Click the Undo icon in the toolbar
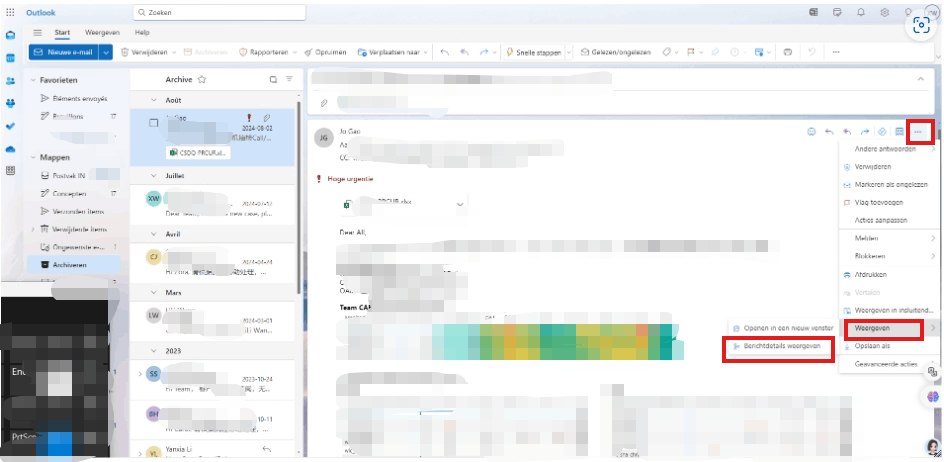The height and width of the screenshot is (462, 944). (x=812, y=52)
